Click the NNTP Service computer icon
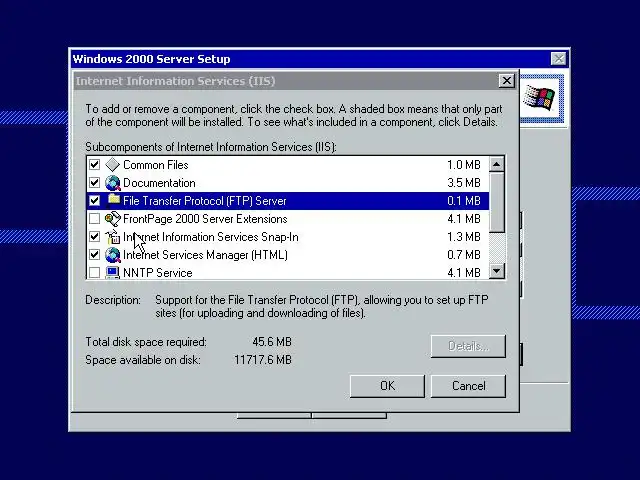640x480 pixels. click(112, 272)
